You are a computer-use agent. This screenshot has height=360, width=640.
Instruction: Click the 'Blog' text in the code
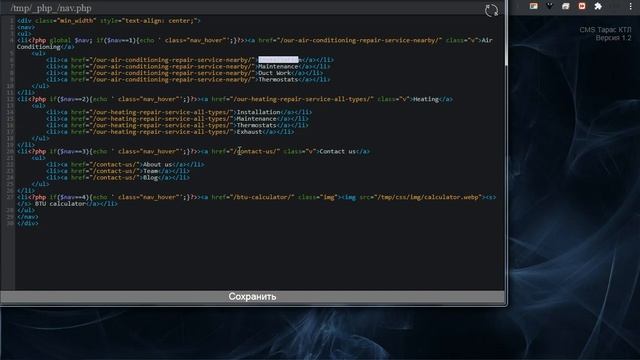151,178
